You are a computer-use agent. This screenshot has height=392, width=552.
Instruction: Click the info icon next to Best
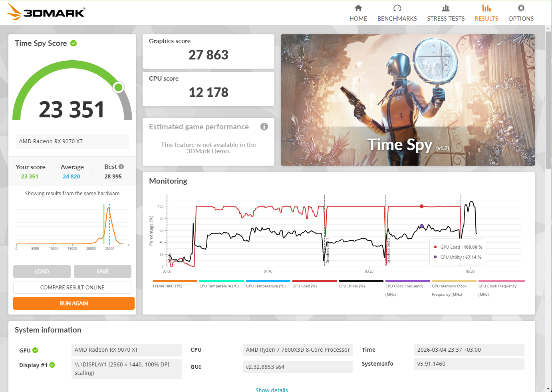(x=121, y=167)
